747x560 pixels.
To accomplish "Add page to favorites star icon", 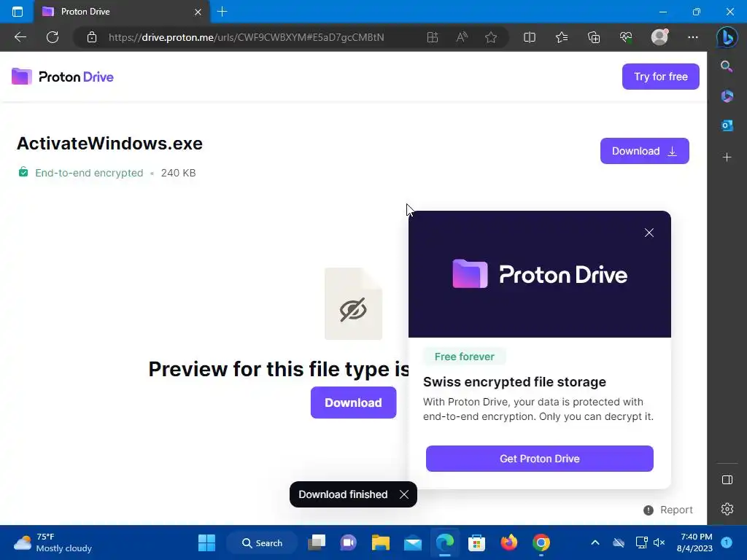I will coord(491,37).
